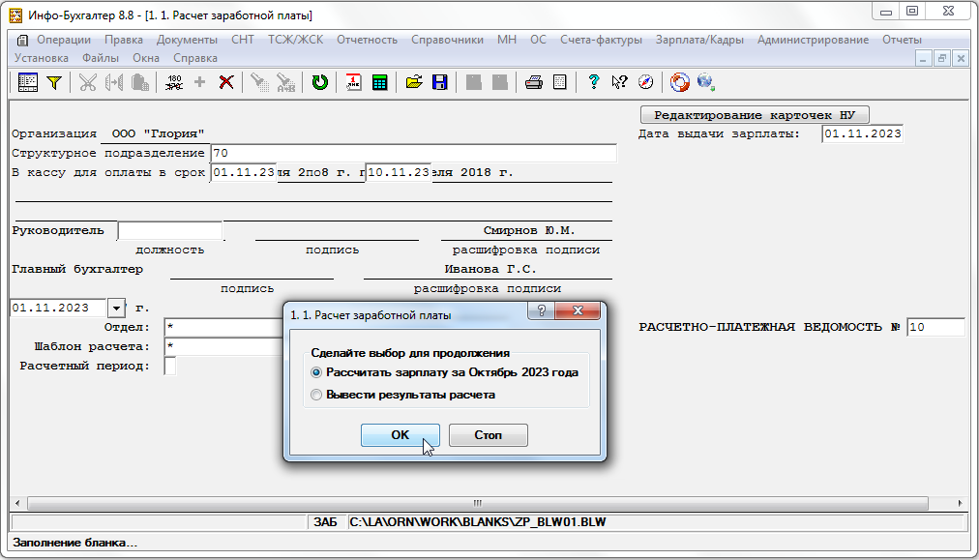The image size is (979, 560).
Task: Click 'Редактирование карточек НУ' button
Action: (x=755, y=114)
